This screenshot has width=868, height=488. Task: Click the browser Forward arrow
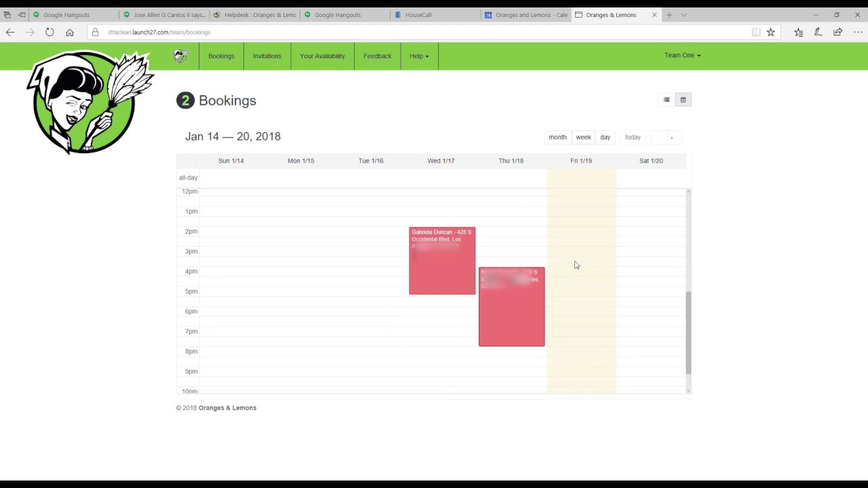click(30, 32)
